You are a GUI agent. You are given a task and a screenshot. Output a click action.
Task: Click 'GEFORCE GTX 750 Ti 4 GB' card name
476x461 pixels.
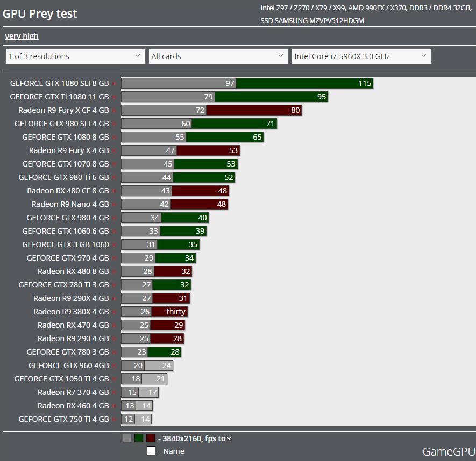tap(64, 419)
